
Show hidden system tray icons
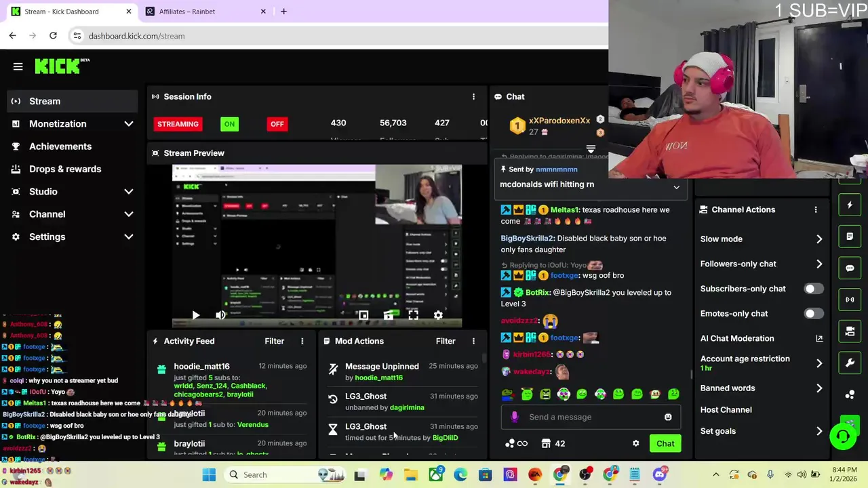(715, 474)
